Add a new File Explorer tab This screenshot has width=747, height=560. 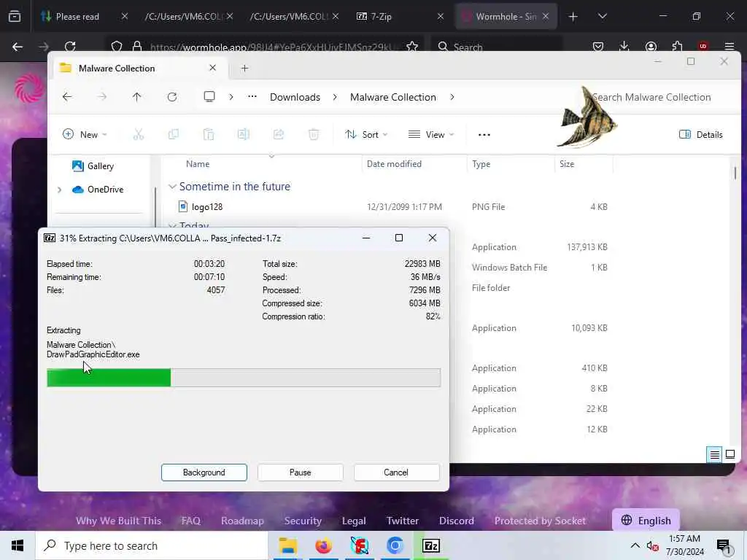click(245, 68)
